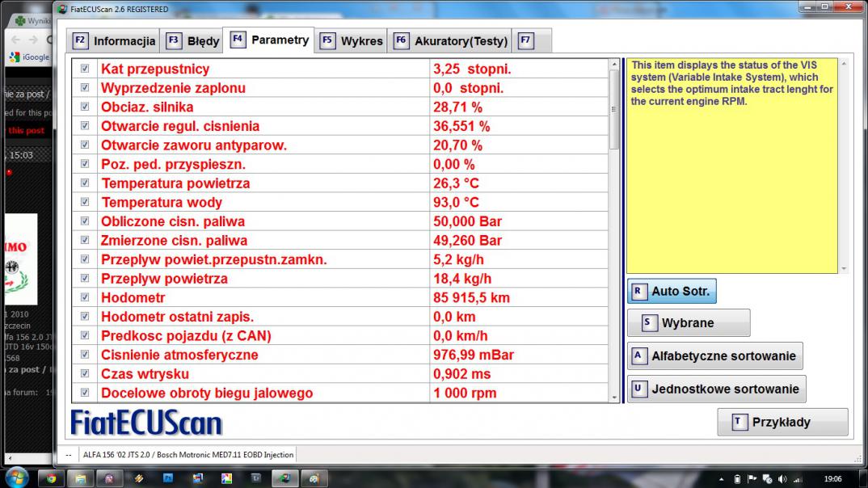Click the Wybrane button
Screen dimensions: 868x488
click(689, 322)
